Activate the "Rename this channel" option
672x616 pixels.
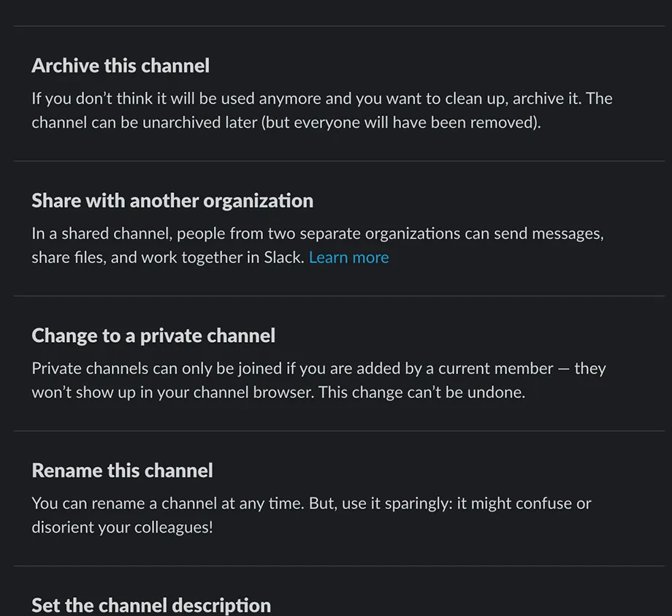point(121,471)
